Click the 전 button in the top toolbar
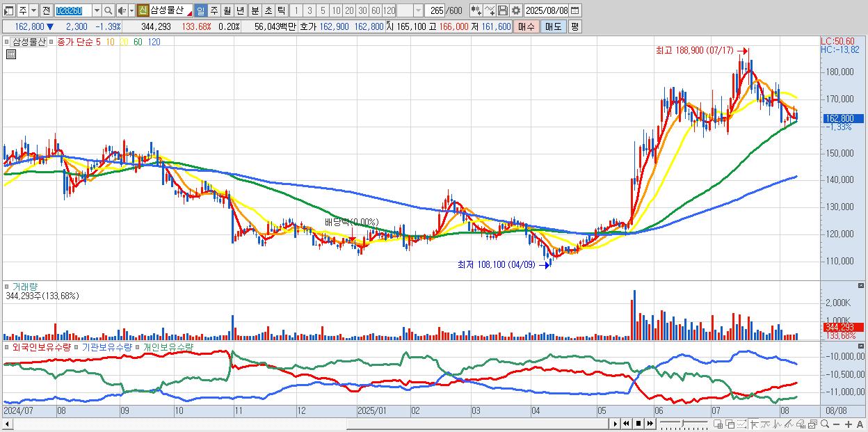Screen dimensions: 868x432 click(x=46, y=10)
